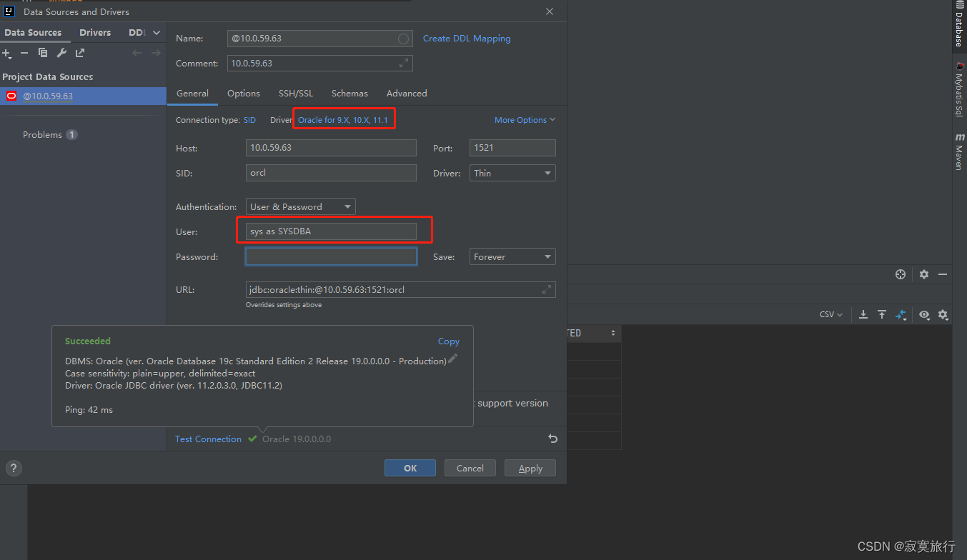Switch to the Data Sources tab
967x560 pixels.
pyautogui.click(x=33, y=32)
